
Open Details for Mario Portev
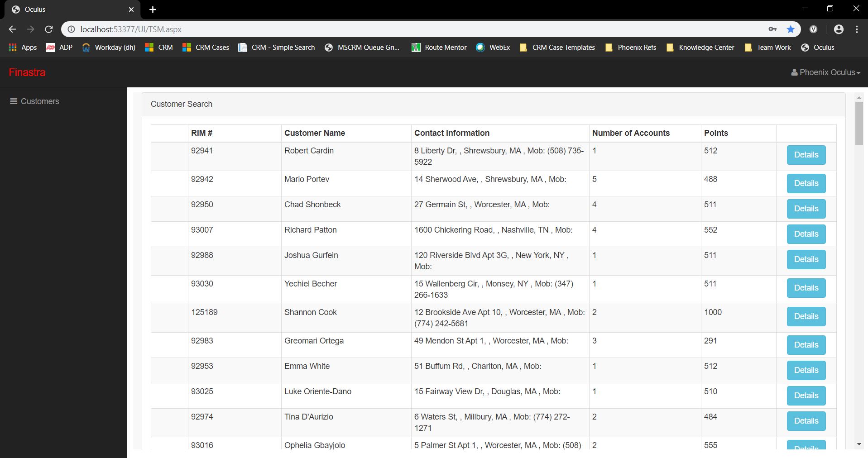click(806, 183)
